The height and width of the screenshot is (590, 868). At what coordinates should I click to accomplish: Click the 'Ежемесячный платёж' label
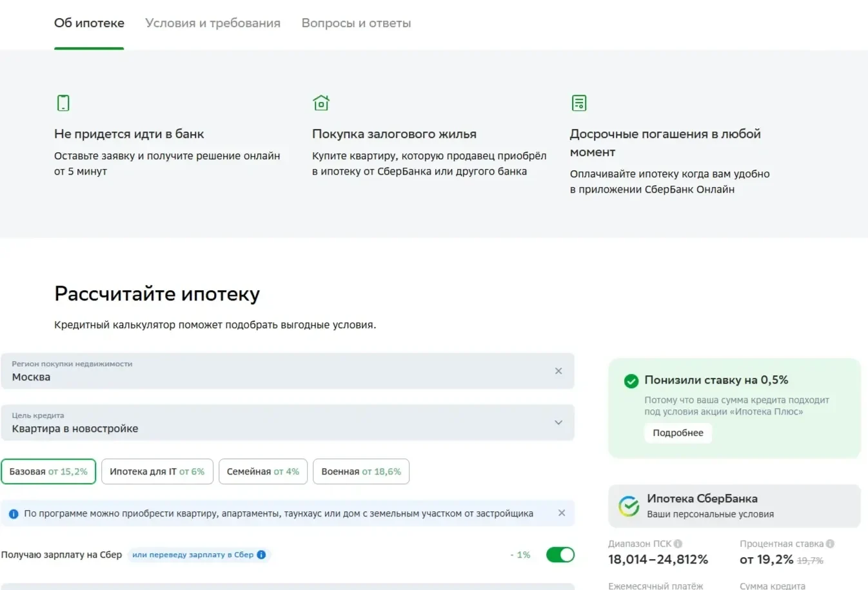click(655, 585)
